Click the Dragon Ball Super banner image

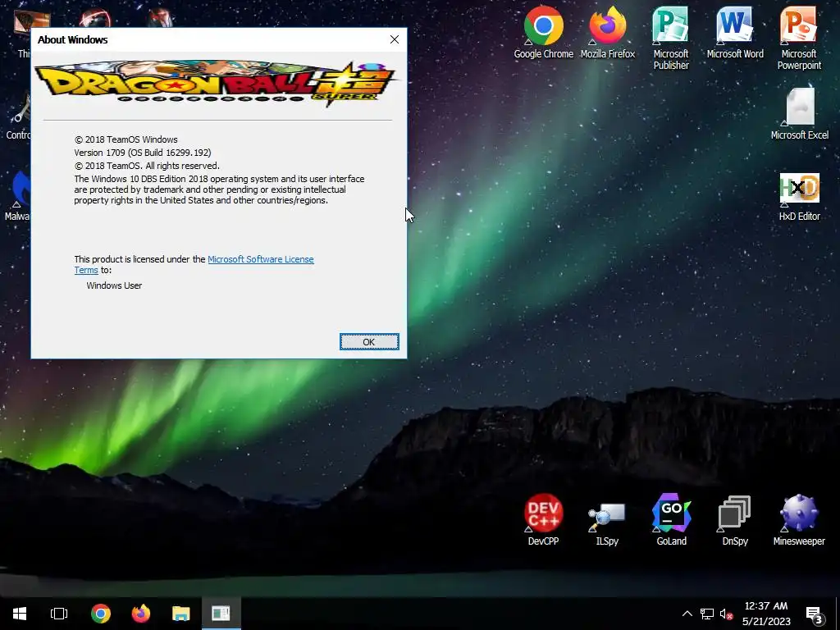click(x=217, y=84)
